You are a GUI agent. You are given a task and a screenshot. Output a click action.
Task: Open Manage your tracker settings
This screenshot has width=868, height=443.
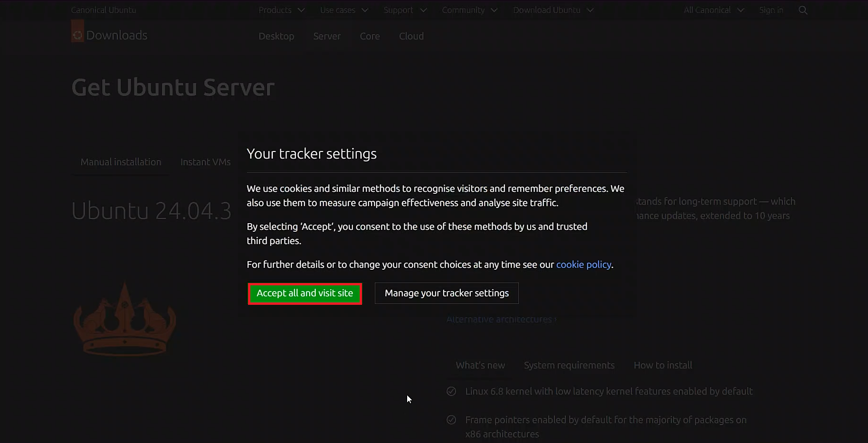coord(447,293)
